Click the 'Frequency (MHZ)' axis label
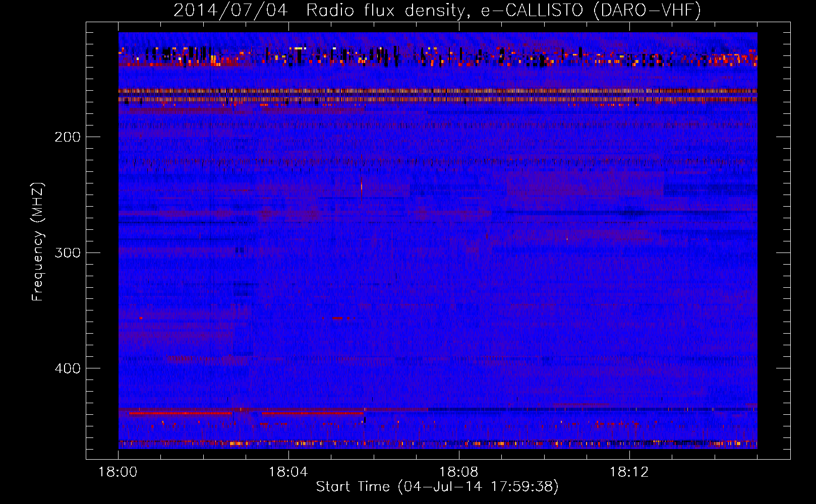This screenshot has width=816, height=504. 38,242
